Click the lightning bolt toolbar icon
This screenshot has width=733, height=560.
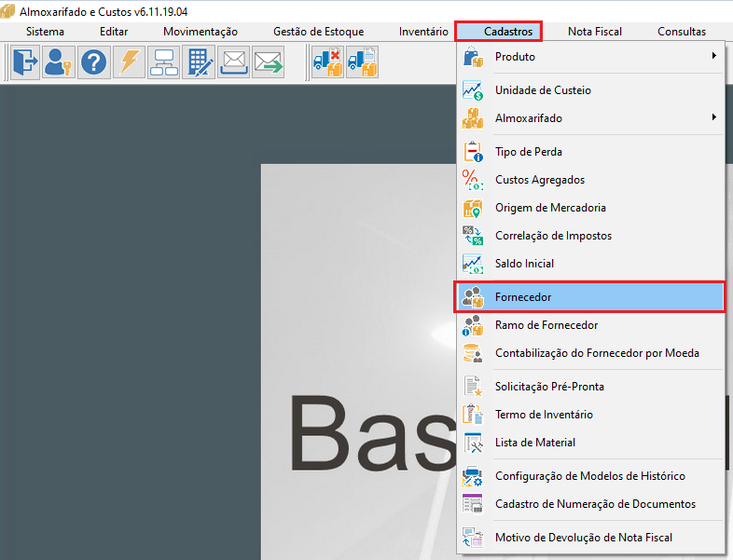tap(129, 62)
